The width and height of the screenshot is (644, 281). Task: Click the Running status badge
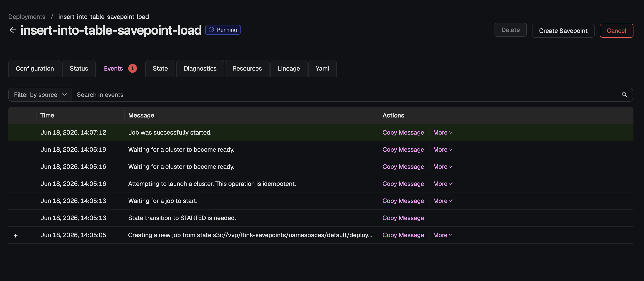[223, 30]
